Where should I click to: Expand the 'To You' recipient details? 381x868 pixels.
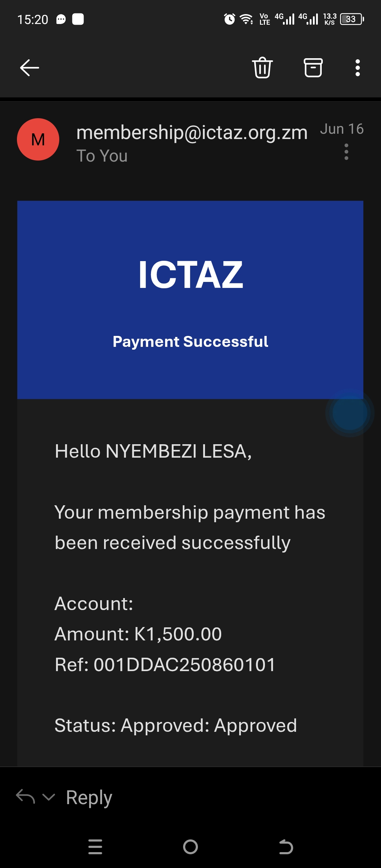tap(102, 156)
